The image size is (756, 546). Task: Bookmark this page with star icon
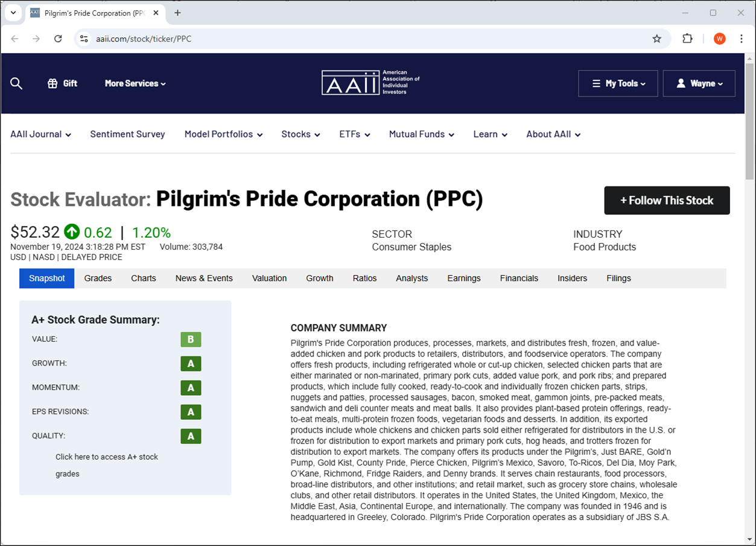point(657,39)
